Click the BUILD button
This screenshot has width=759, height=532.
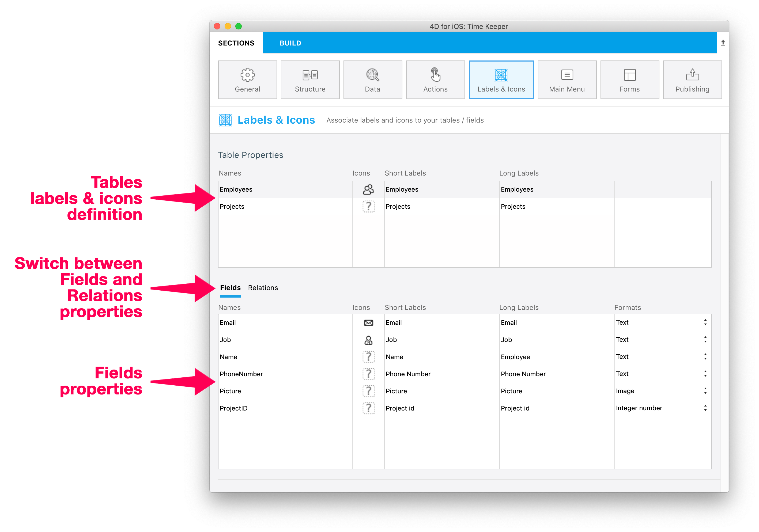coord(284,42)
